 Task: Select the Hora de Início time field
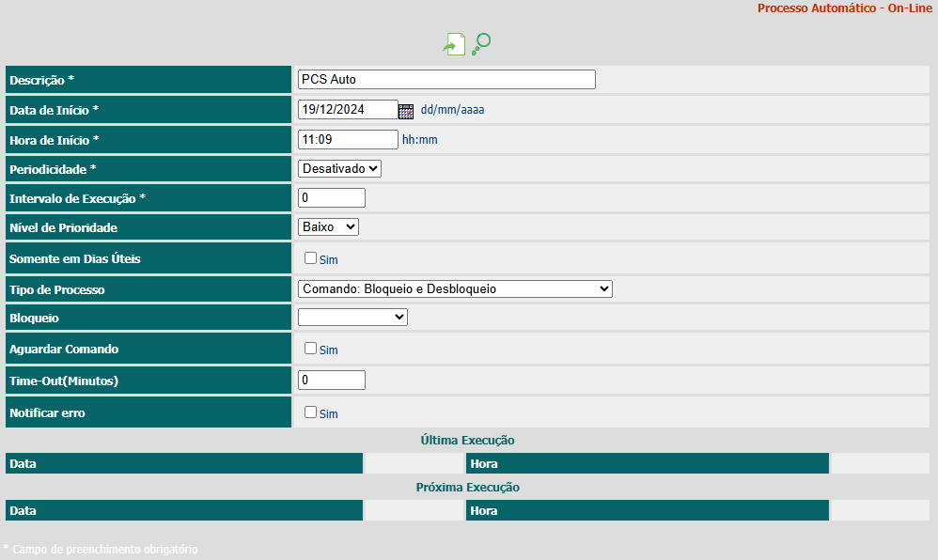(348, 139)
